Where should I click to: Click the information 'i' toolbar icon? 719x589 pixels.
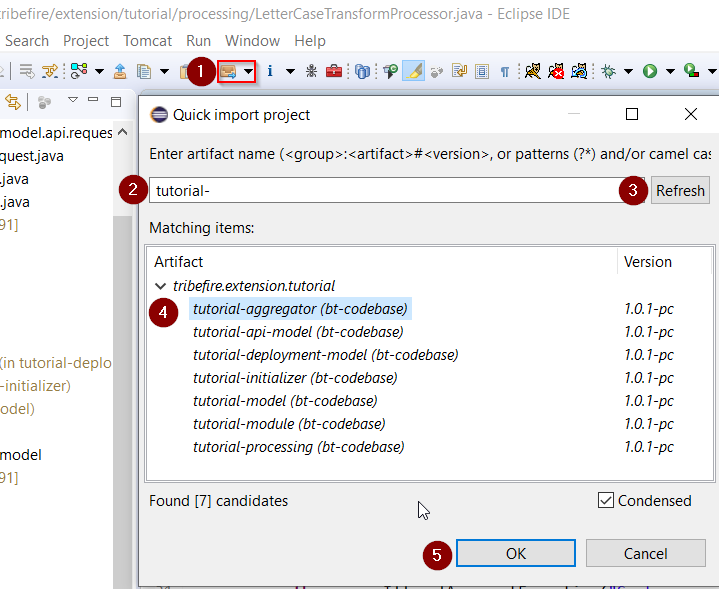point(270,71)
